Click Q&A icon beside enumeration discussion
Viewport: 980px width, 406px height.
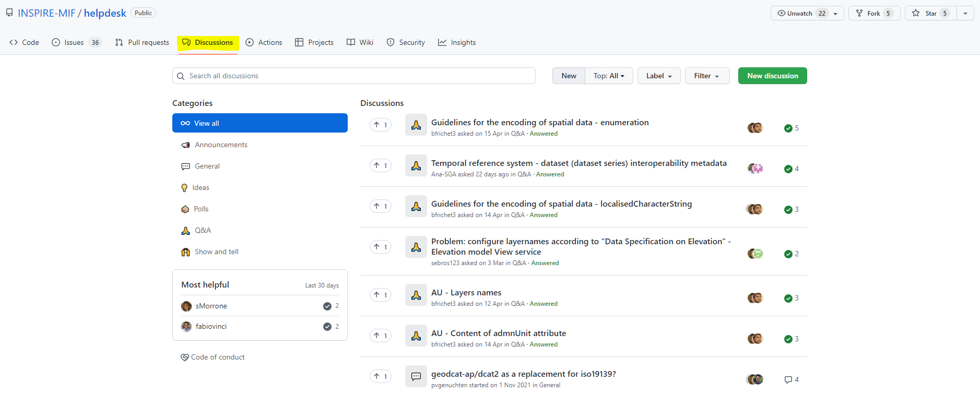click(x=416, y=125)
